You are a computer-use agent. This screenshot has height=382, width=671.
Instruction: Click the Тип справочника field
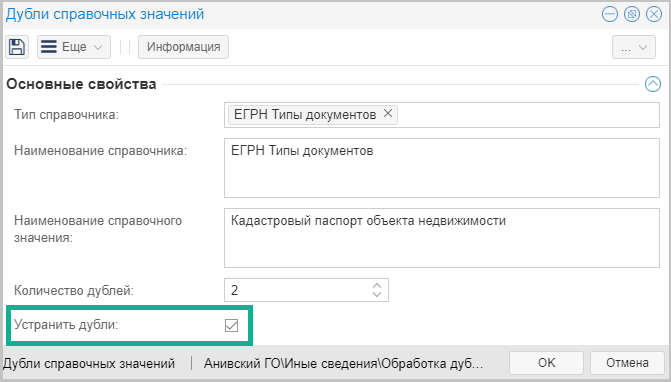[442, 115]
